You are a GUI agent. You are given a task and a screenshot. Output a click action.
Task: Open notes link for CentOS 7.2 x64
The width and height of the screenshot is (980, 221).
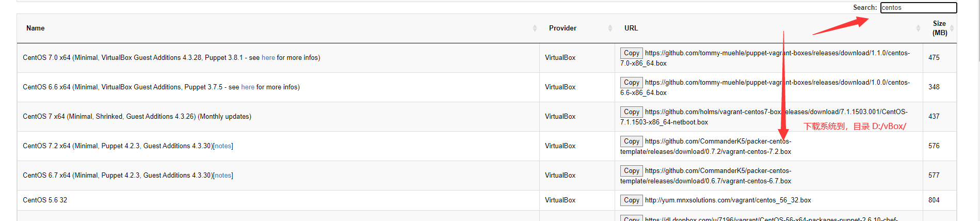[x=223, y=146]
